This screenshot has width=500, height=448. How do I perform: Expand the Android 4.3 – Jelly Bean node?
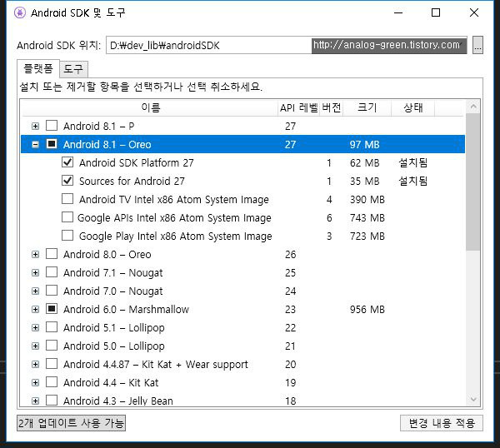[x=35, y=401]
